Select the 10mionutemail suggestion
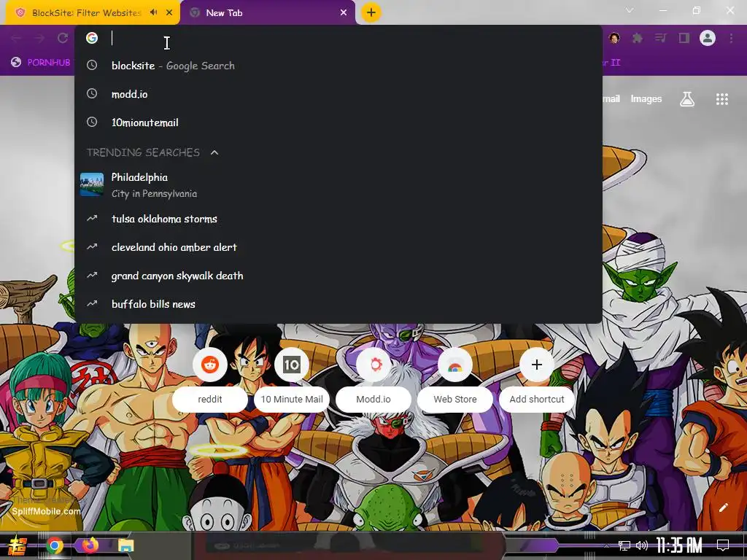Viewport: 747px width, 560px height. (338, 122)
